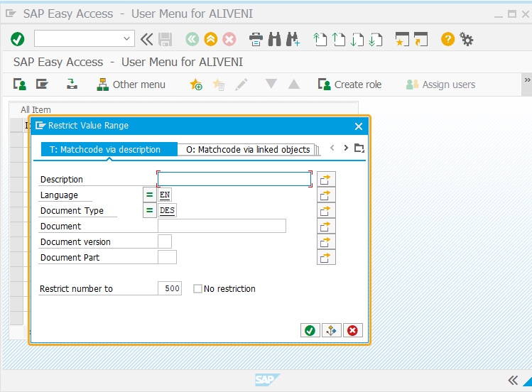Image resolution: width=532 pixels, height=392 pixels.
Task: Click the Create role button
Action: pyautogui.click(x=349, y=85)
